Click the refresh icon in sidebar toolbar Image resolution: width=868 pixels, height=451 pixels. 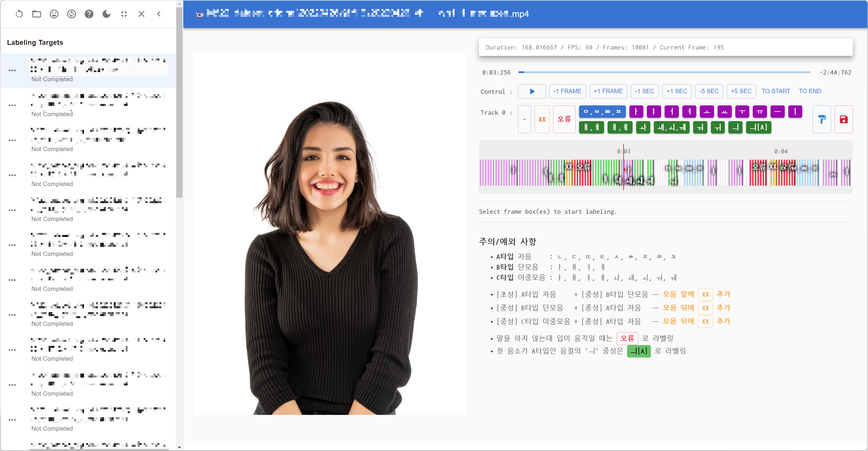coord(19,14)
